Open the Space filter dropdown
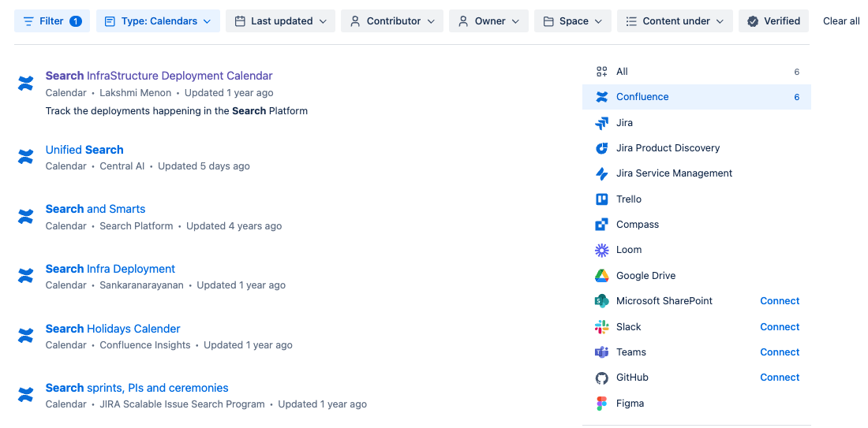Image resolution: width=868 pixels, height=428 pixels. point(572,21)
